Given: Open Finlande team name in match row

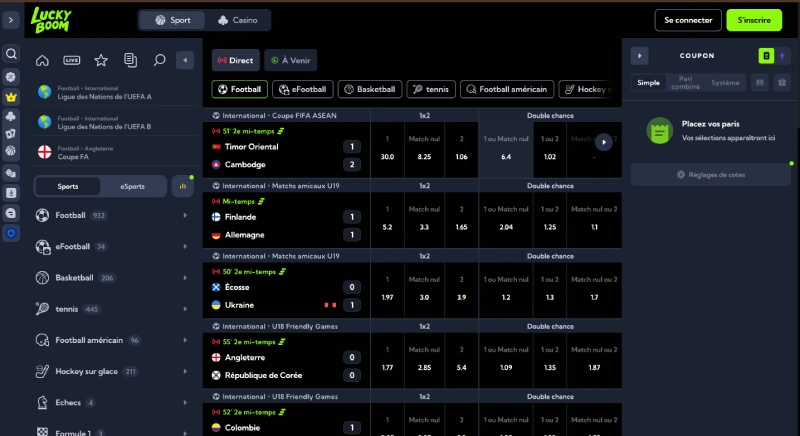Looking at the screenshot, I should point(240,217).
